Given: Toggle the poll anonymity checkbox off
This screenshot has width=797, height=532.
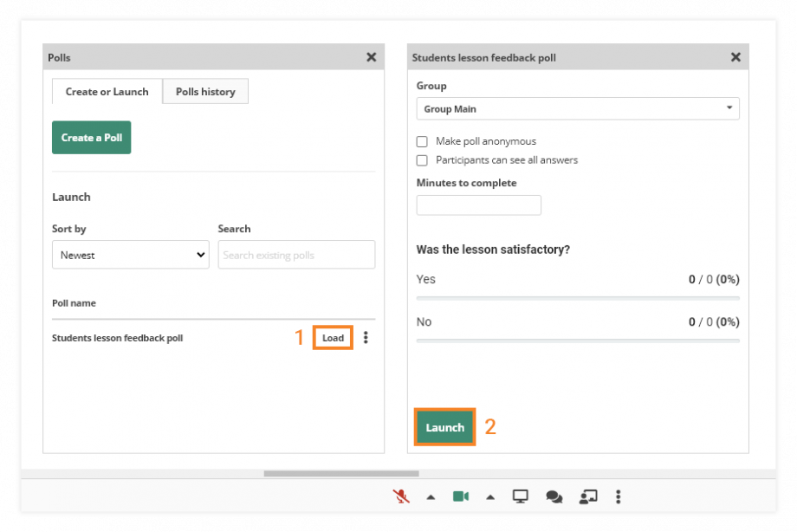Looking at the screenshot, I should pyautogui.click(x=422, y=141).
